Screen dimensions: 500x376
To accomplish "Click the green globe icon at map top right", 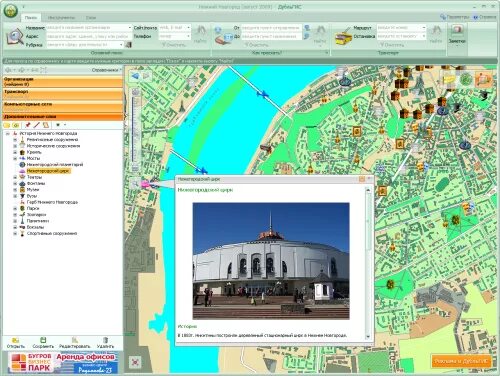I will [466, 79].
